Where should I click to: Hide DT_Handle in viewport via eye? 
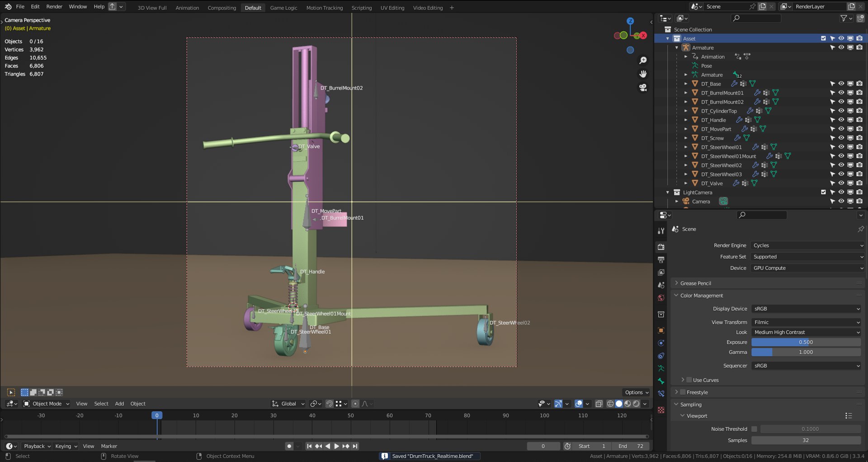coord(841,120)
